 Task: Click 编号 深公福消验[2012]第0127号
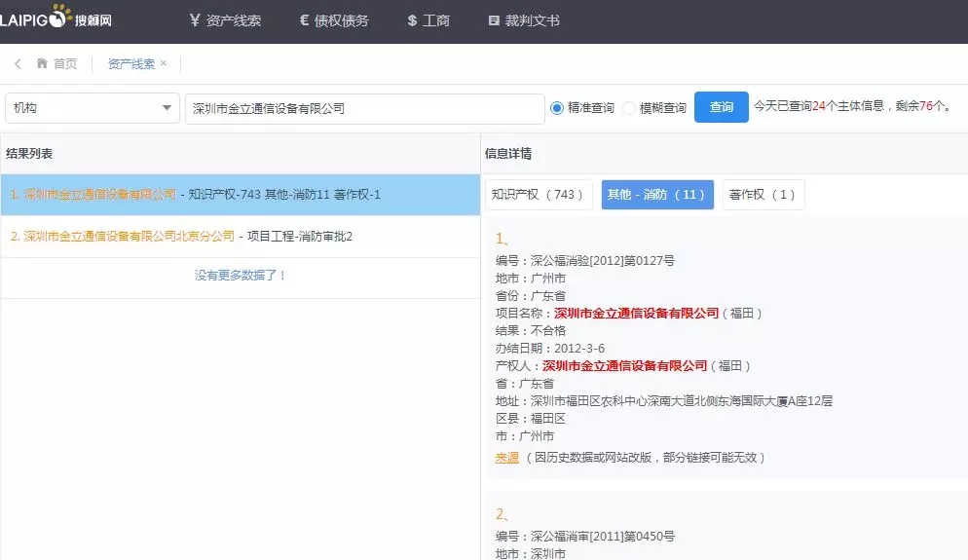(584, 261)
